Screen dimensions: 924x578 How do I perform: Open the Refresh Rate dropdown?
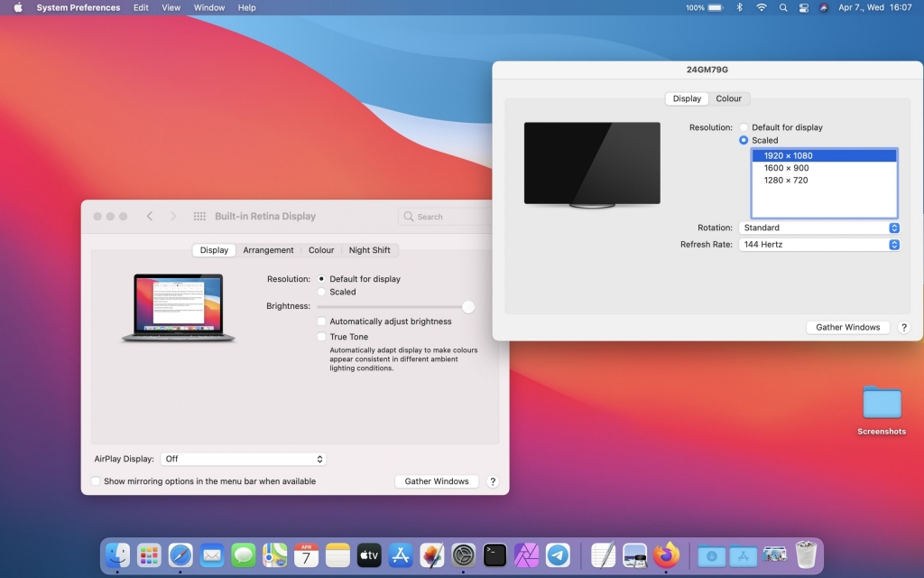818,245
